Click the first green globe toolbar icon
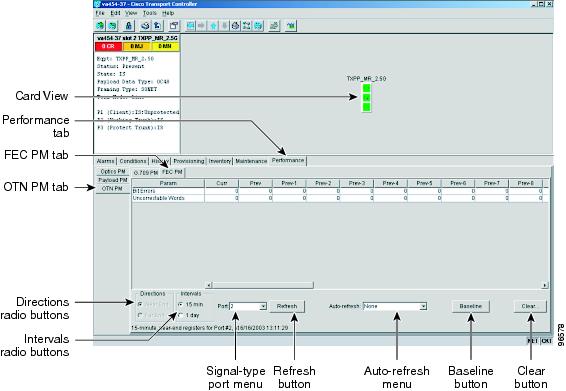 101,26
